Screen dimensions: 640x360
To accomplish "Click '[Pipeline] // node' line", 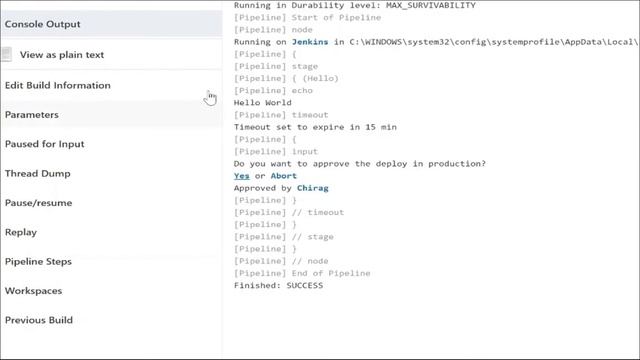I will click(x=281, y=261).
